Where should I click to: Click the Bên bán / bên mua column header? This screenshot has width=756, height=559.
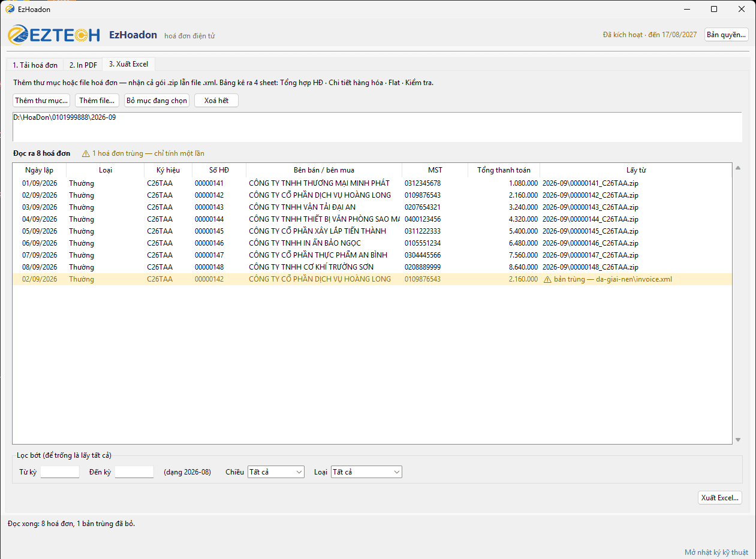tap(324, 170)
